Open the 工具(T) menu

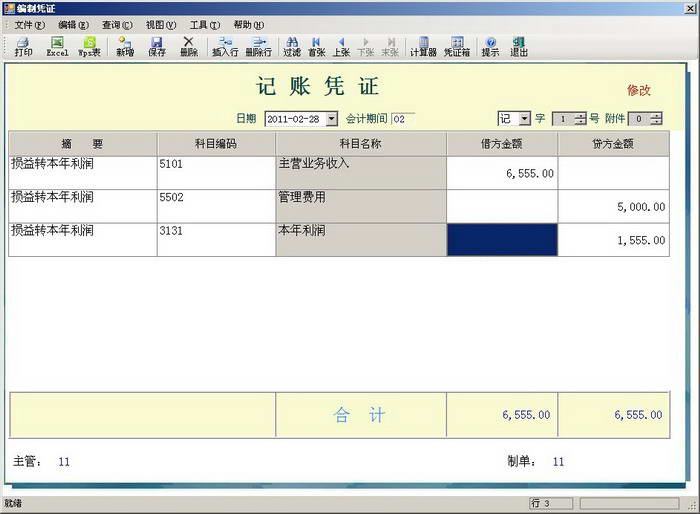[x=204, y=25]
